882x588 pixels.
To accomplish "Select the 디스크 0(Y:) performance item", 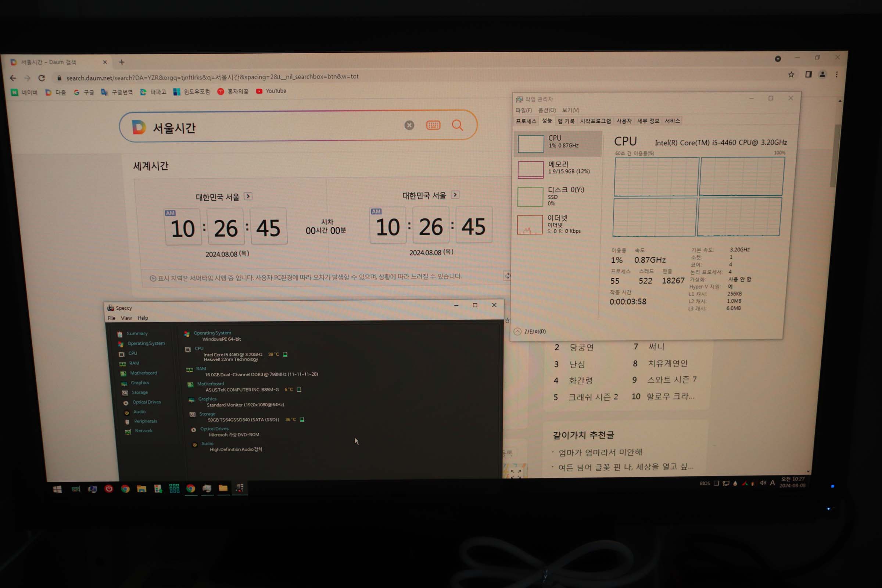I will click(x=558, y=196).
